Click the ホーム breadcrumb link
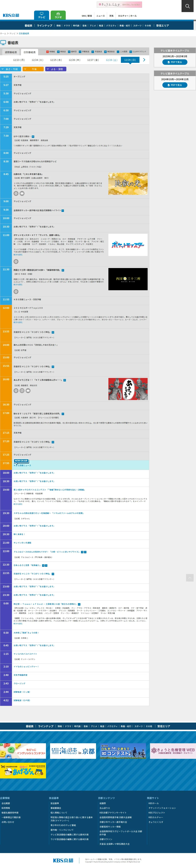Screen dimensions: 196x868 [3, 33]
